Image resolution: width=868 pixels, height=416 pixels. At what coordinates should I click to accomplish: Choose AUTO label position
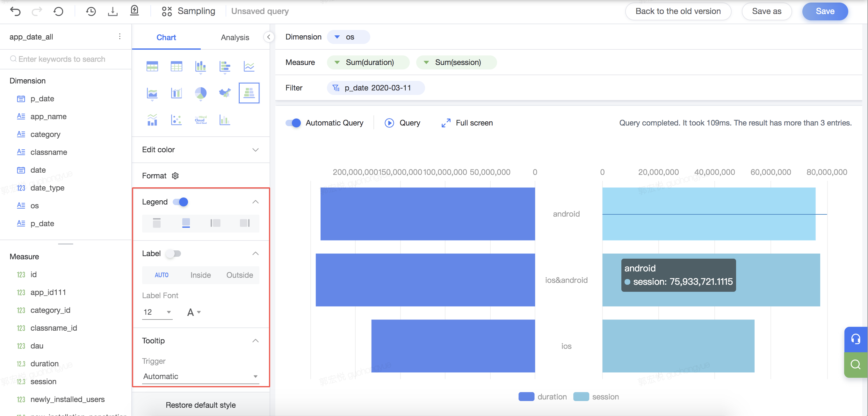pos(162,275)
